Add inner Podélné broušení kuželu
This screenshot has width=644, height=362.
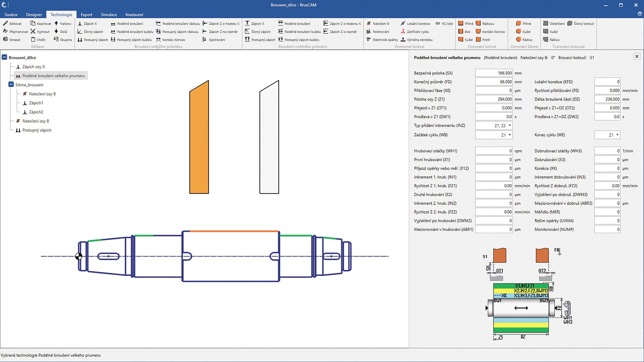click(x=299, y=32)
